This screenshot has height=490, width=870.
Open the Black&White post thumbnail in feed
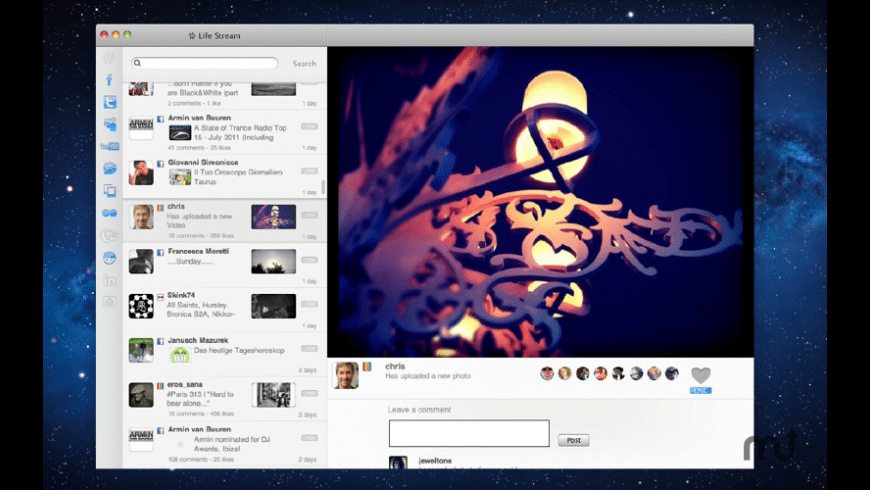(274, 89)
